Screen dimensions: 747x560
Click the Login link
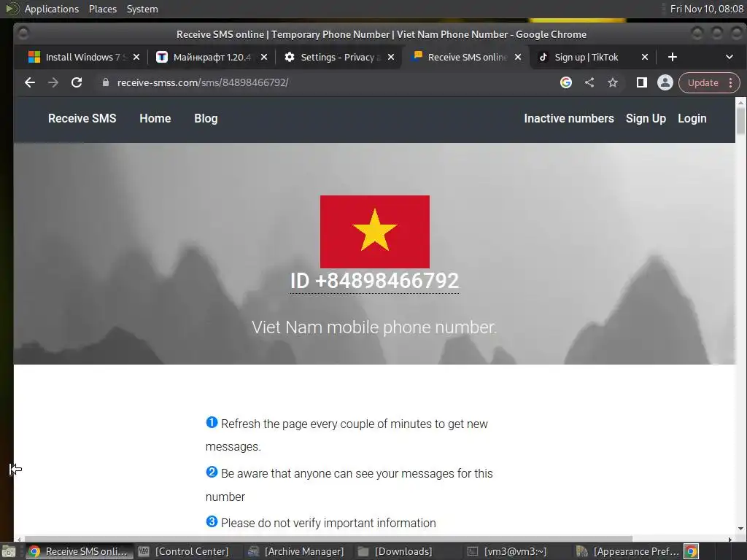pyautogui.click(x=692, y=119)
